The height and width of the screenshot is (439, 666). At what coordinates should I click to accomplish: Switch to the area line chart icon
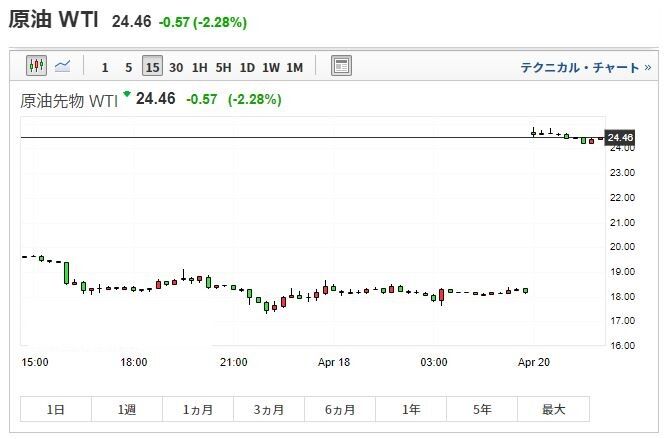tap(62, 66)
